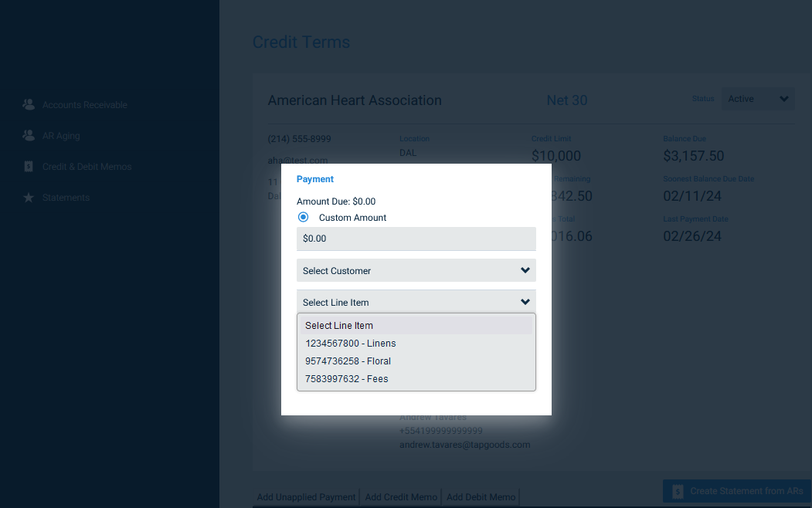Click the Net 30 terms label

(x=567, y=100)
